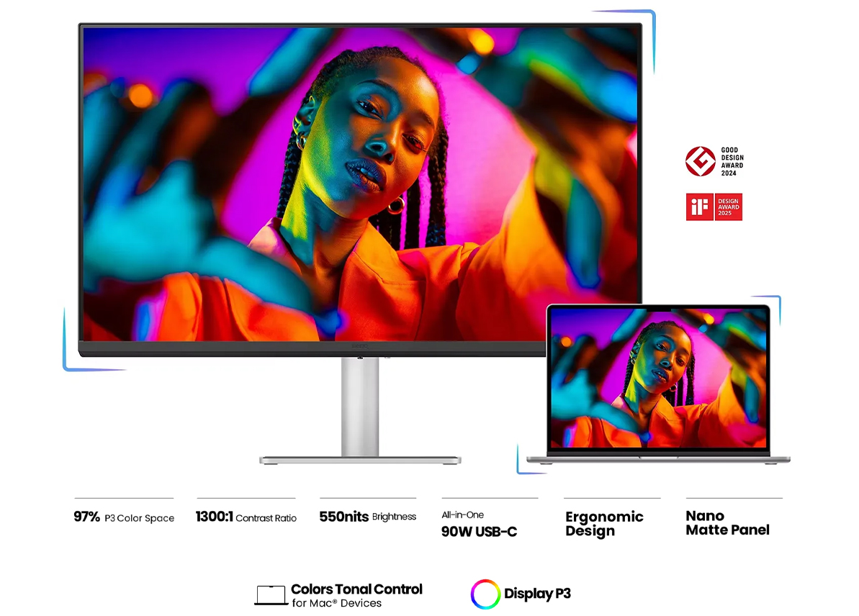The image size is (859, 616).
Task: Select the 1300:1 Contrast Ratio feature
Action: coord(246,517)
